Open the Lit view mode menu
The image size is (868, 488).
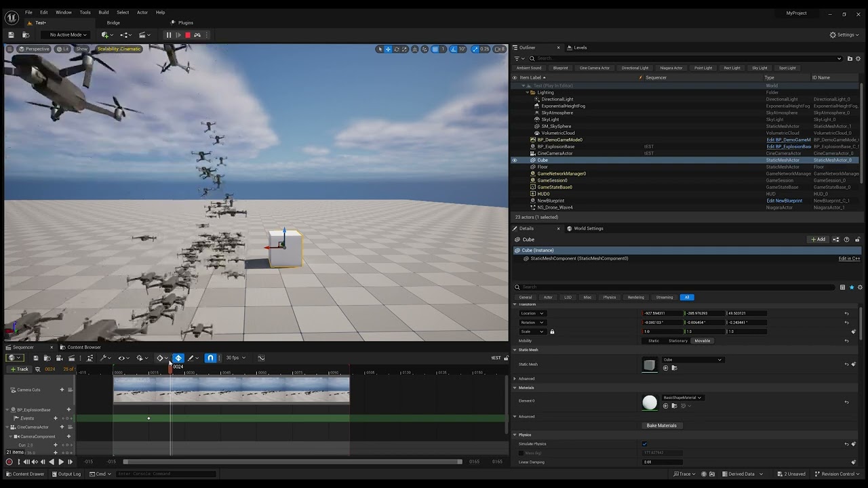[63, 49]
